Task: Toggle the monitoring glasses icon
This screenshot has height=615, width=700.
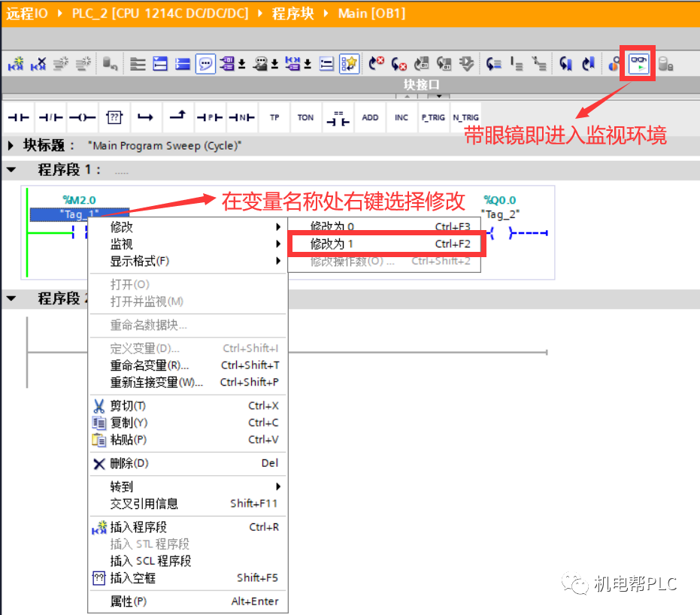Action: 638,64
